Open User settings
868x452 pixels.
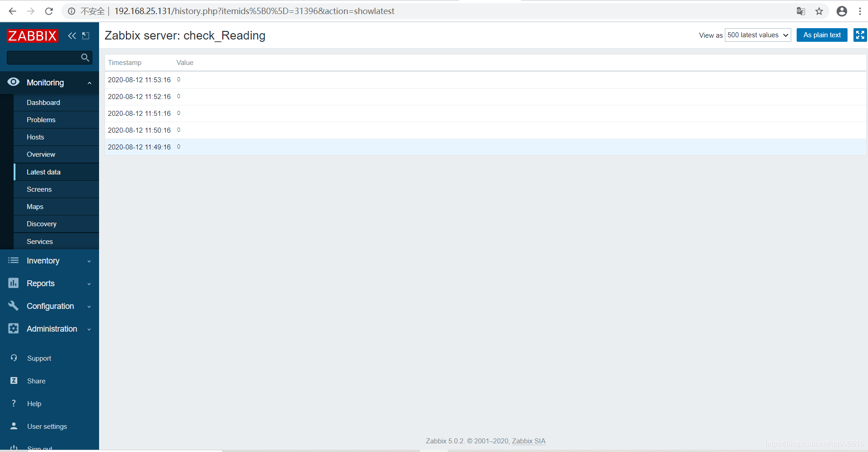(47, 427)
